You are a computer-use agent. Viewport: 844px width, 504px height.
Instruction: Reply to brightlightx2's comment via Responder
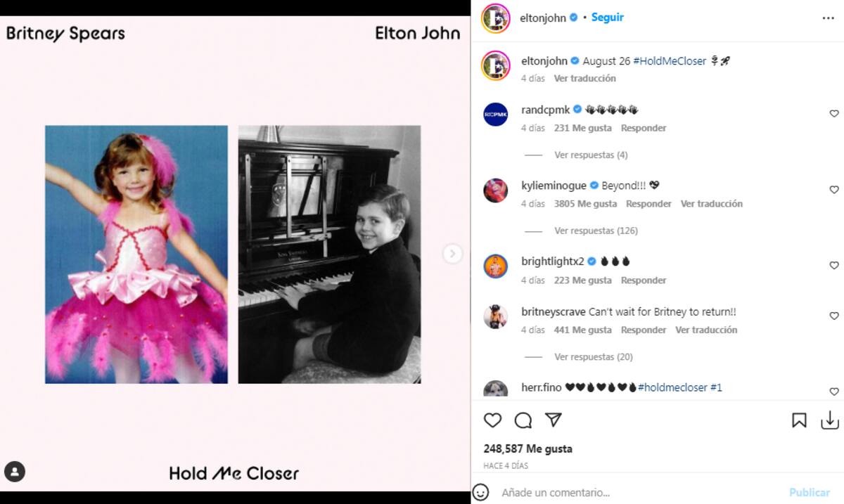[x=644, y=280]
